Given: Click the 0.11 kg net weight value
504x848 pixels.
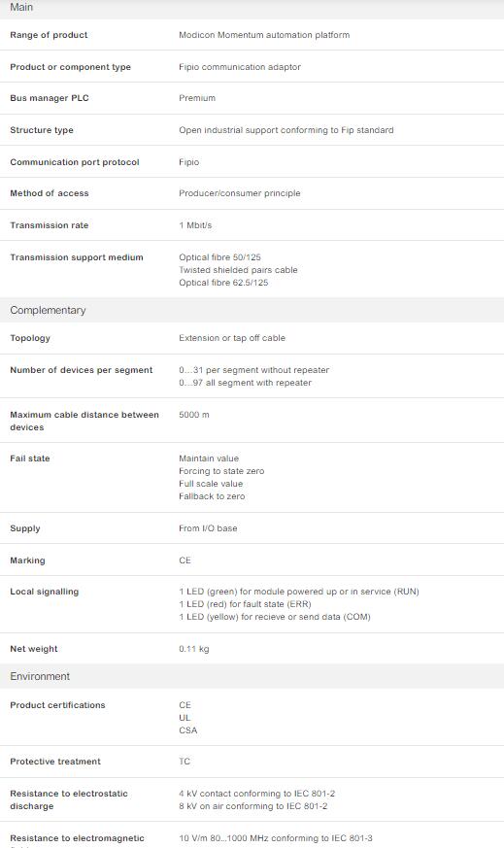Looking at the screenshot, I should (x=193, y=649).
